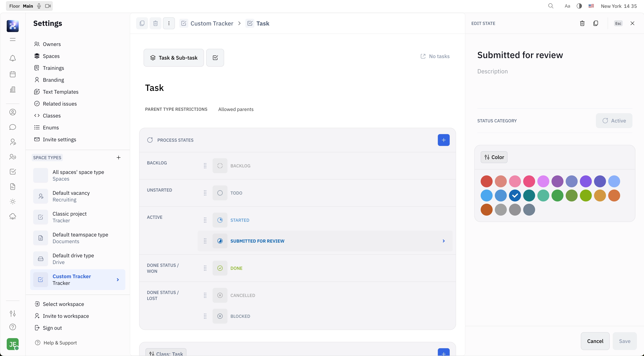
Task: Expand the Custom Tracker space type
Action: [x=118, y=280]
